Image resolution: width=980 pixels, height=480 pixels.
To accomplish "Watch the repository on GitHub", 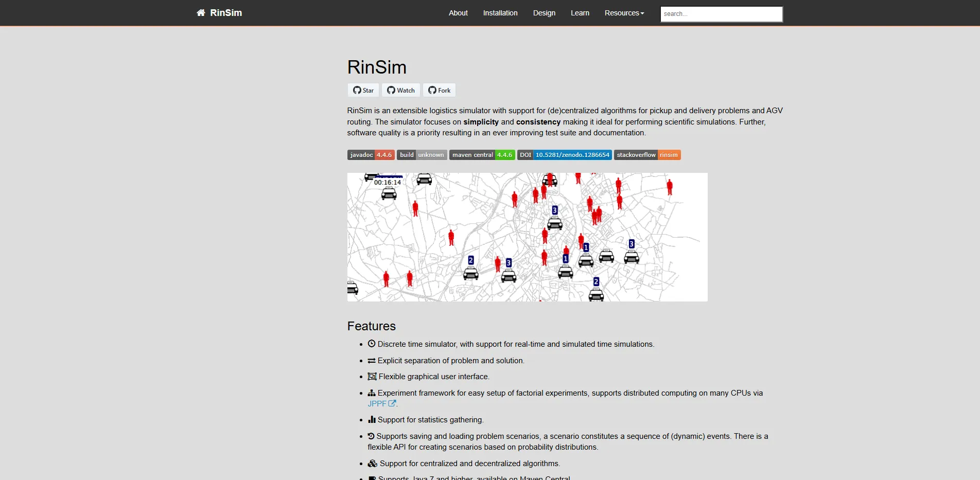I will (x=401, y=90).
